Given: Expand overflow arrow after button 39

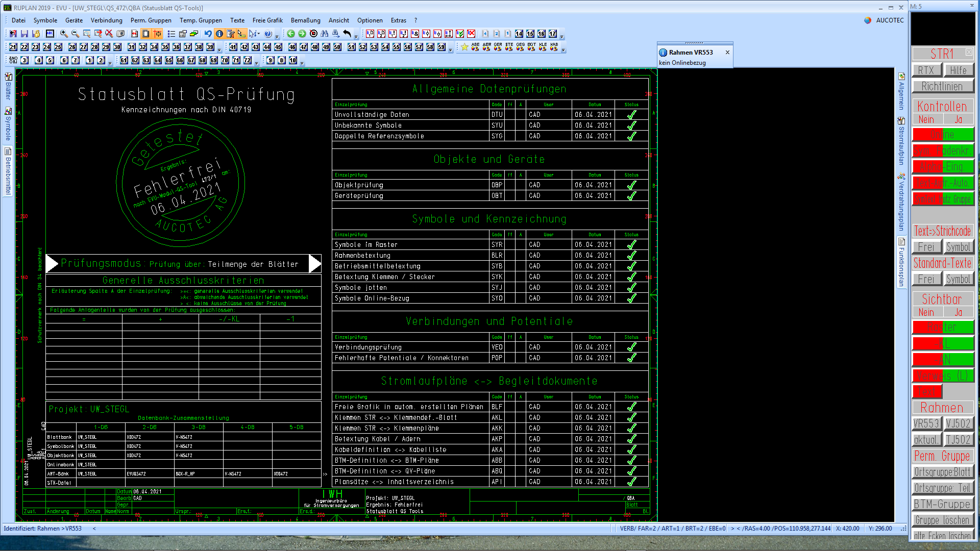Looking at the screenshot, I should pyautogui.click(x=219, y=49).
